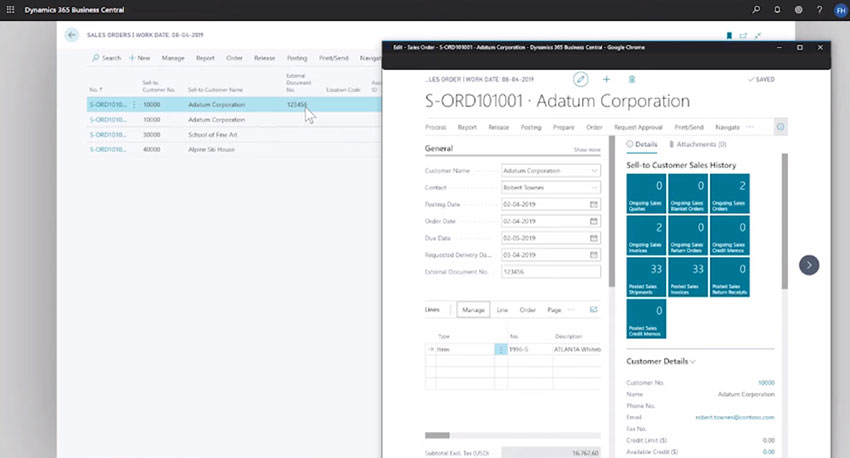
Task: Open Process menu in Sales Order window
Action: (435, 127)
